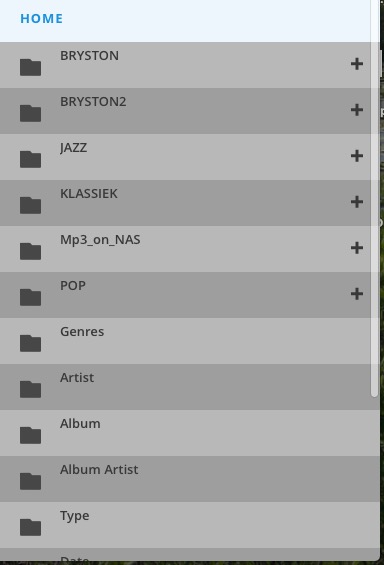The image size is (384, 565).
Task: Click the folder icon beside Genres
Action: click(30, 343)
